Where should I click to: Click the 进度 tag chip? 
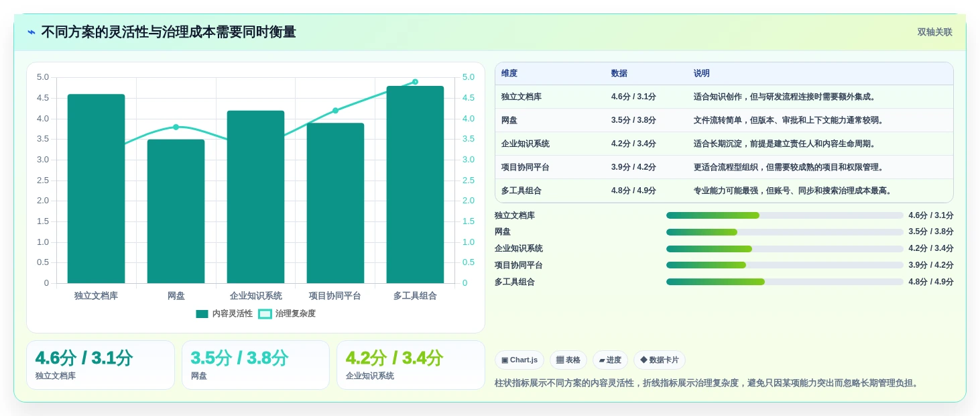(x=610, y=360)
